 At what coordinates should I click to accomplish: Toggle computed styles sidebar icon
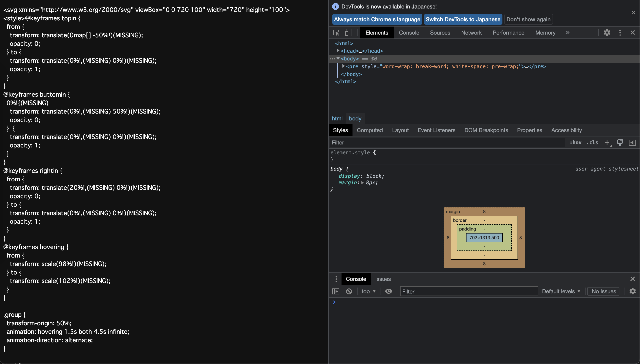point(632,142)
